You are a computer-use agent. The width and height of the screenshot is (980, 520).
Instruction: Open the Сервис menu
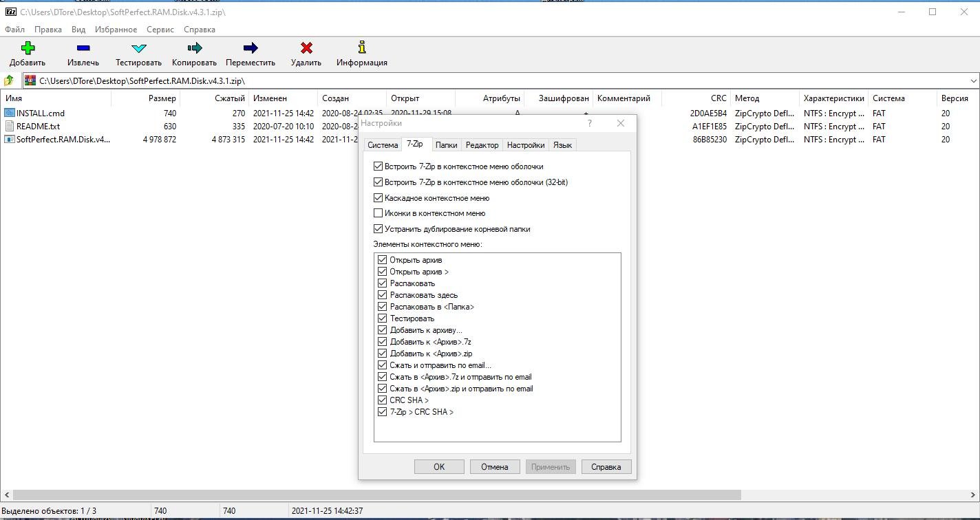click(160, 30)
